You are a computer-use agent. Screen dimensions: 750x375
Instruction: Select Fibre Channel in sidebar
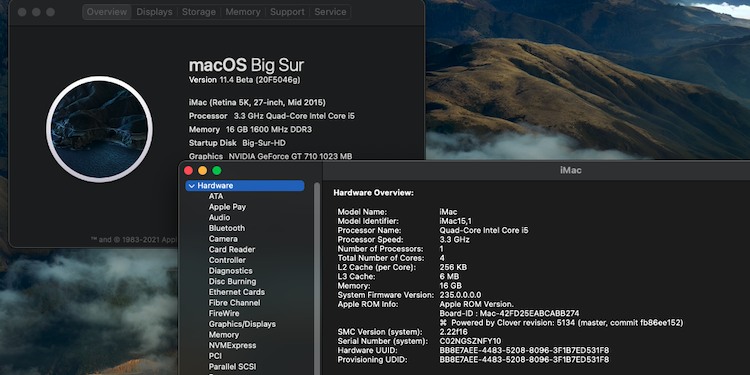click(x=234, y=303)
